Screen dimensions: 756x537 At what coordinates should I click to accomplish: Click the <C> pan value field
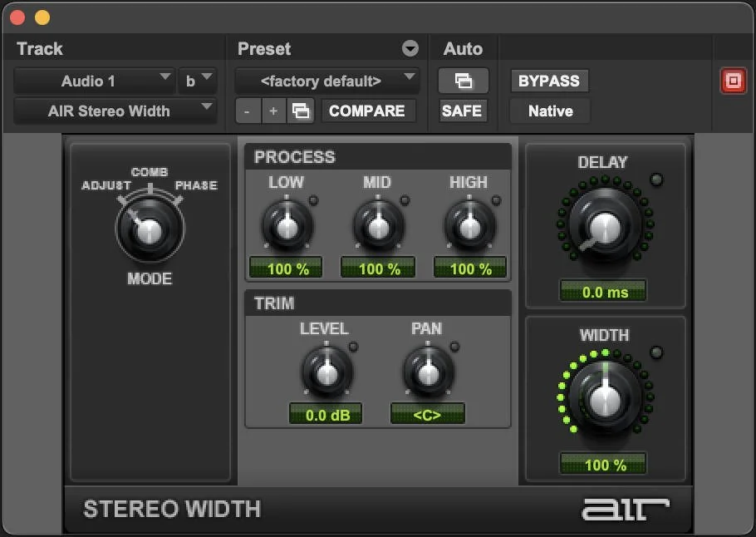click(428, 414)
